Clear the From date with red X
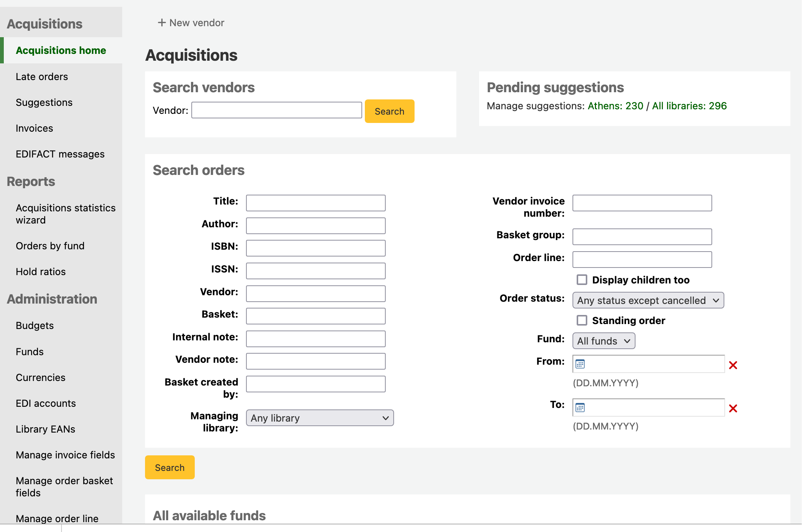The image size is (809, 532). 733,365
